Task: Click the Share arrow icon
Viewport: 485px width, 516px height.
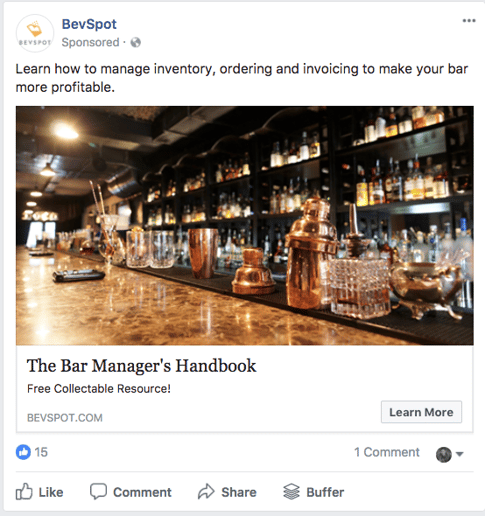Action: tap(206, 492)
